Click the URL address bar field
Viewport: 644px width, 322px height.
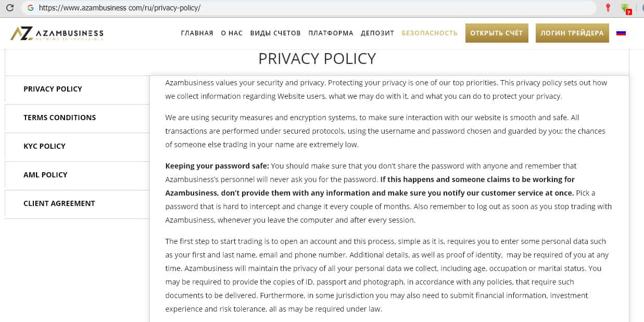click(312, 8)
